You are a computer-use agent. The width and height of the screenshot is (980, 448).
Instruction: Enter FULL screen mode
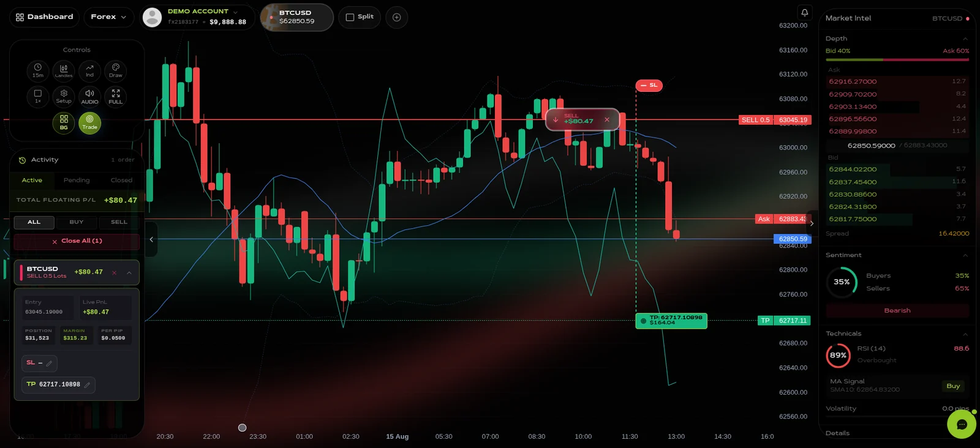(x=115, y=97)
